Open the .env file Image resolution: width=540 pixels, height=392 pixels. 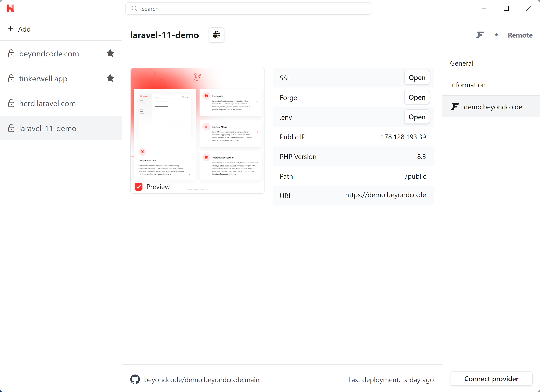tap(416, 117)
